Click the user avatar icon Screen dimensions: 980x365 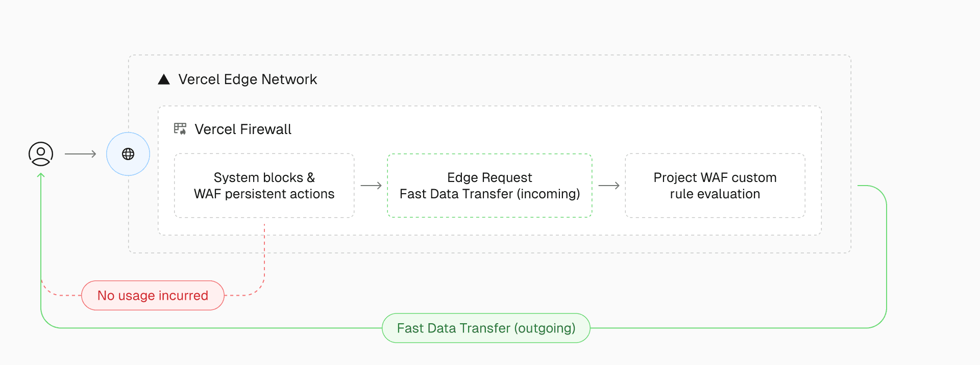point(41,154)
